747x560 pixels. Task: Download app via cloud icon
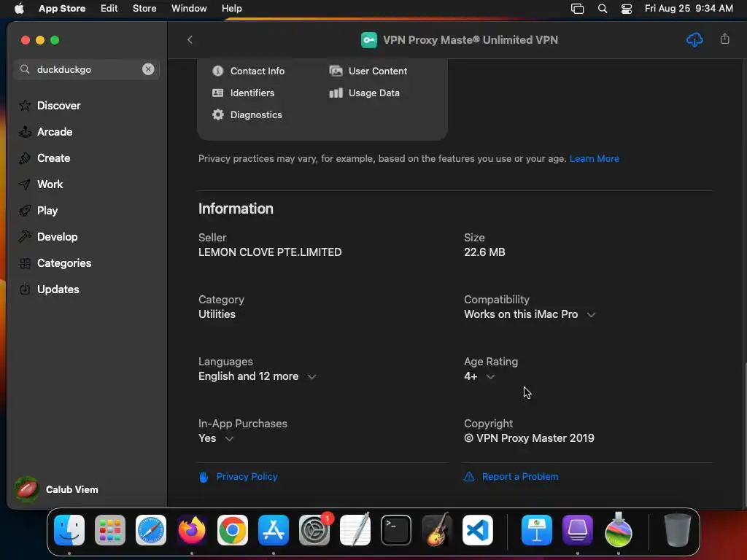click(x=694, y=39)
